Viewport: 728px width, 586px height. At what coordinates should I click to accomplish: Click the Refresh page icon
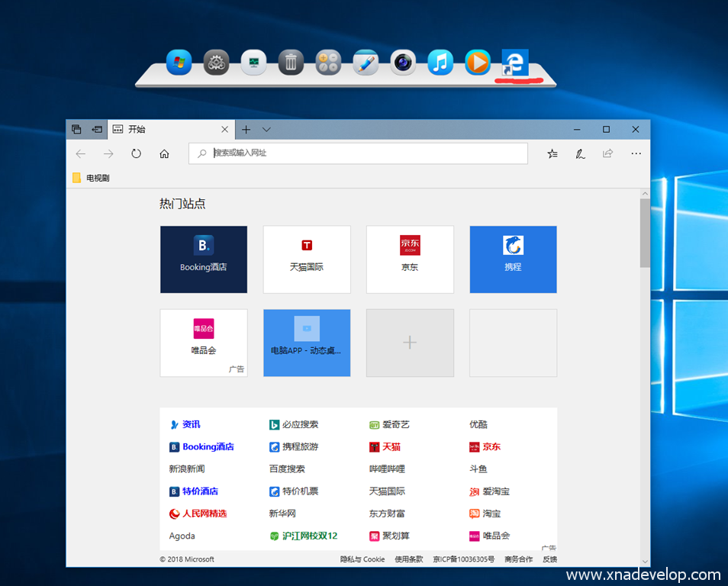click(136, 153)
